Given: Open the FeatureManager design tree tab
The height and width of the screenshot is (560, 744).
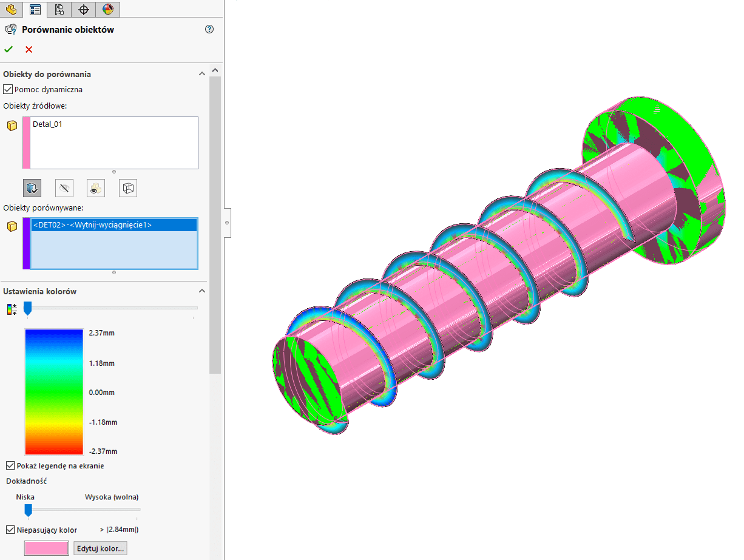Looking at the screenshot, I should click(x=12, y=9).
